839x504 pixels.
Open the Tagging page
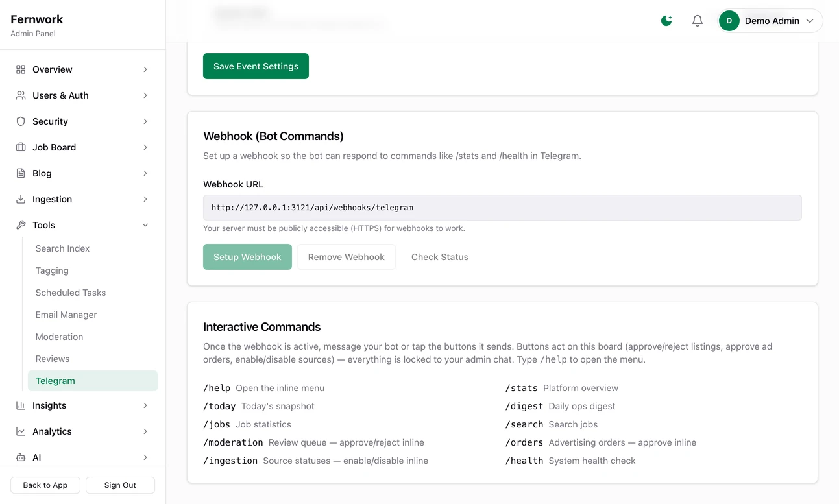92,270
